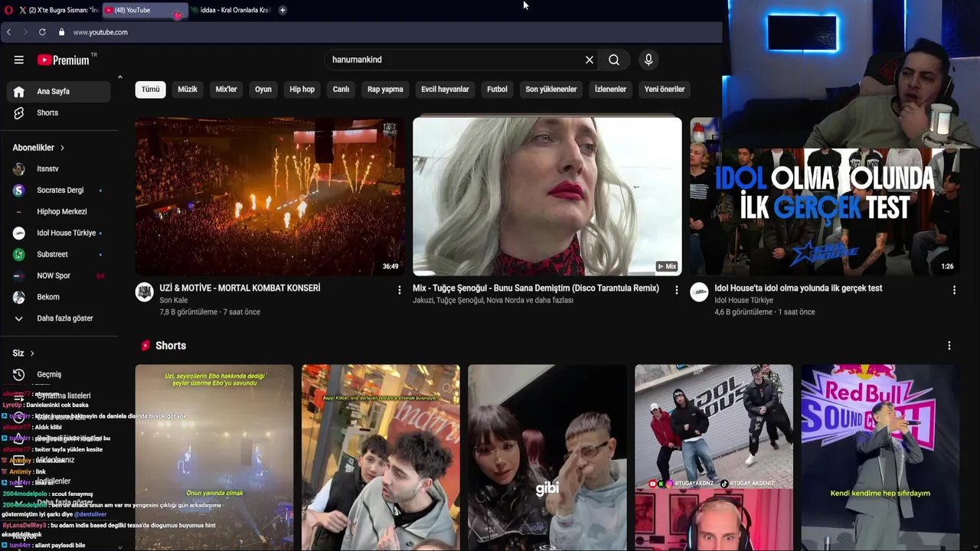Open first Short about Ebo
The image size is (980, 551).
coord(214,457)
